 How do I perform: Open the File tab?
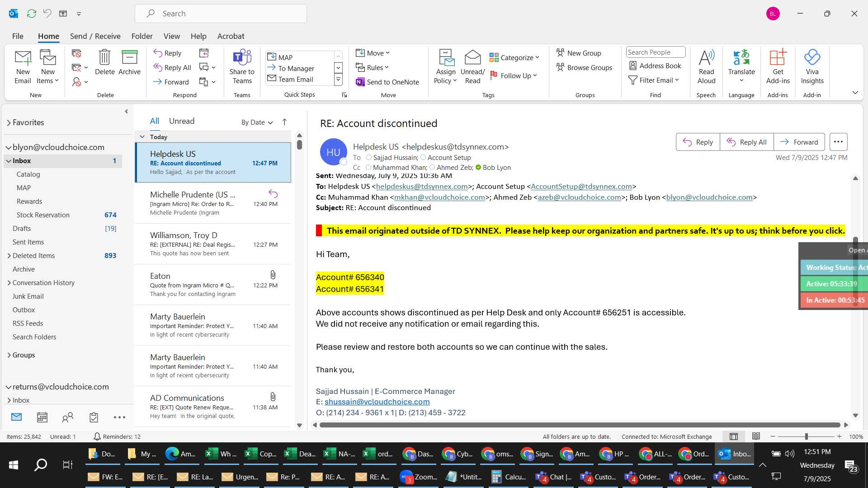[18, 36]
